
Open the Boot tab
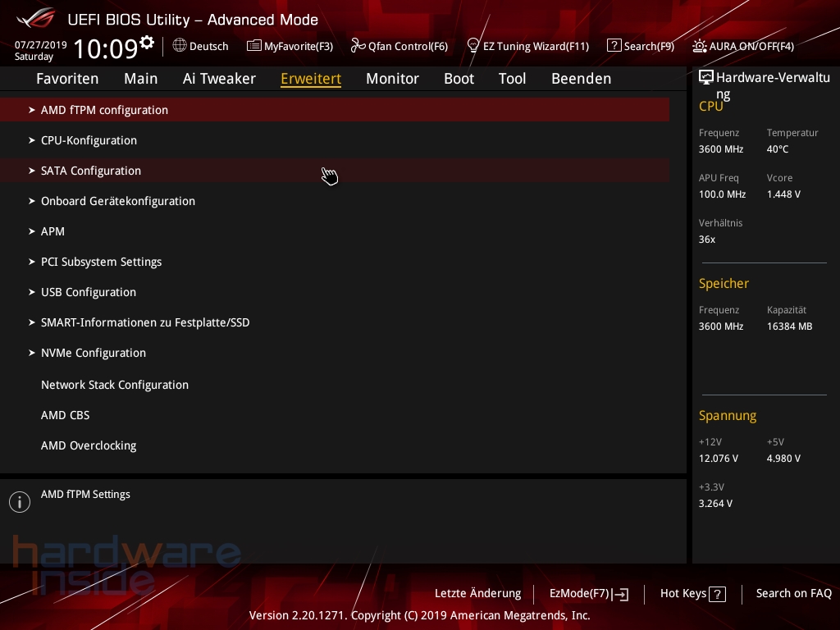point(459,79)
